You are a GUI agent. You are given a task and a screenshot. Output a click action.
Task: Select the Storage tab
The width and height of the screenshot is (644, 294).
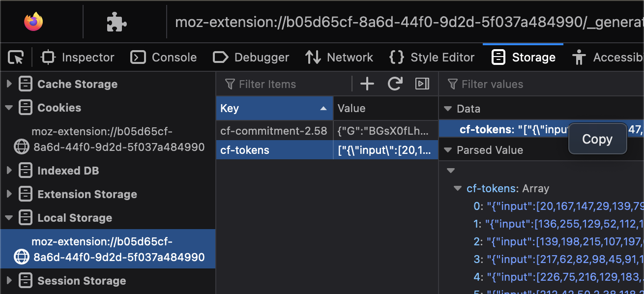pos(524,58)
